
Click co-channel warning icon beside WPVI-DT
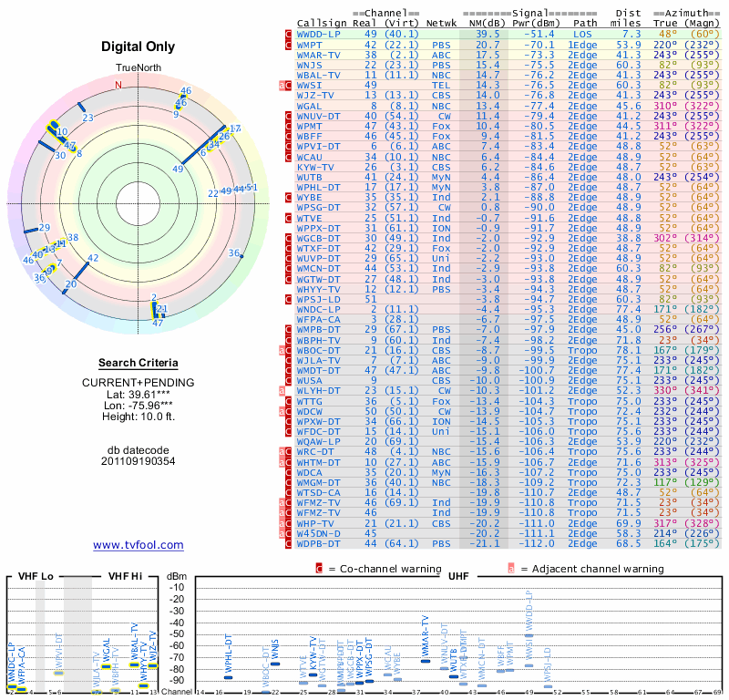(x=288, y=147)
